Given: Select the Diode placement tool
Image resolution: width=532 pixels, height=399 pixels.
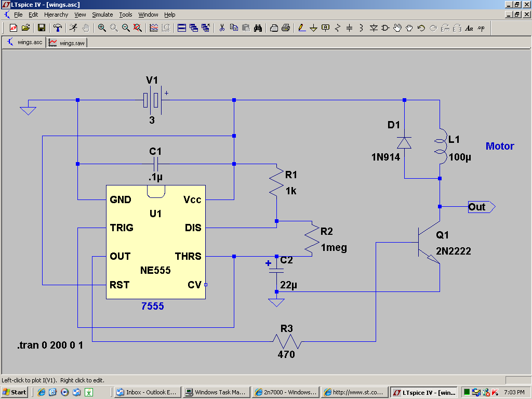Looking at the screenshot, I should [x=374, y=28].
